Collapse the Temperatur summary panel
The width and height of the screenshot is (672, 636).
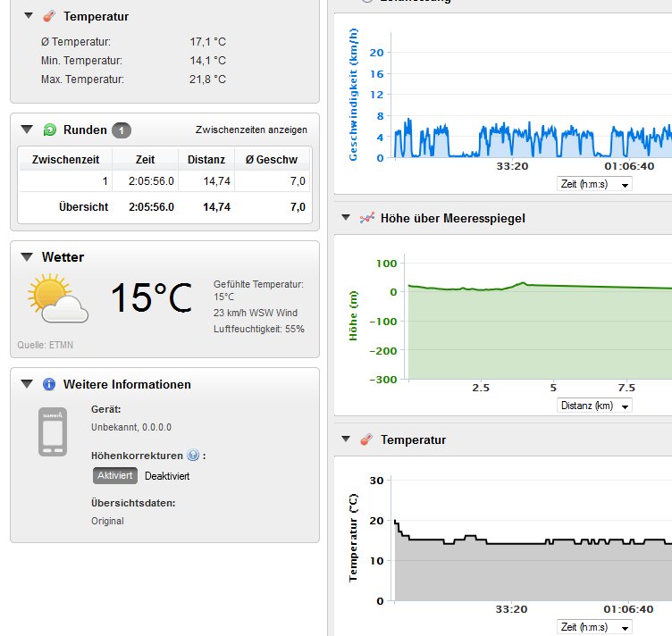(x=27, y=16)
